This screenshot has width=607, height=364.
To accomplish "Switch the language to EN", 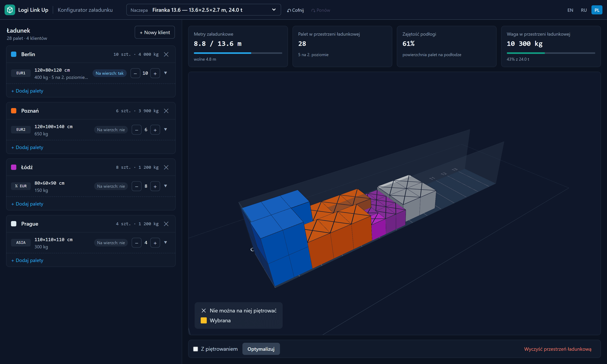I will point(570,10).
